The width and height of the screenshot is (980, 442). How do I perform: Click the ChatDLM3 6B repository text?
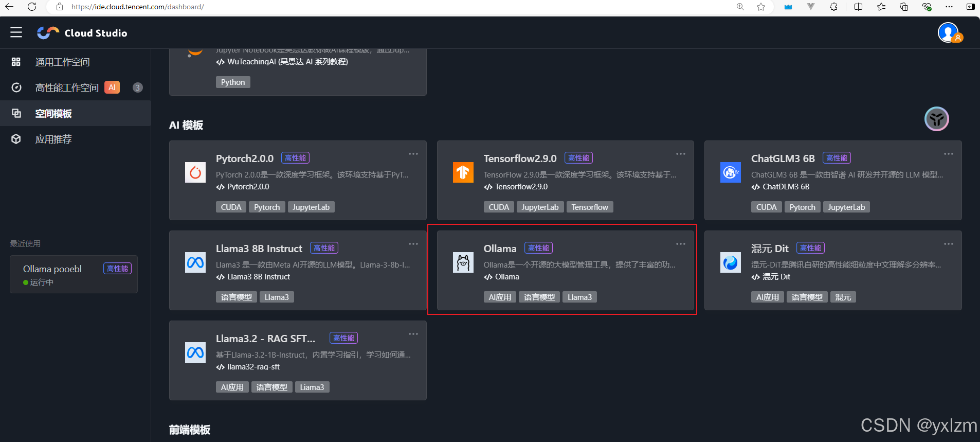786,187
